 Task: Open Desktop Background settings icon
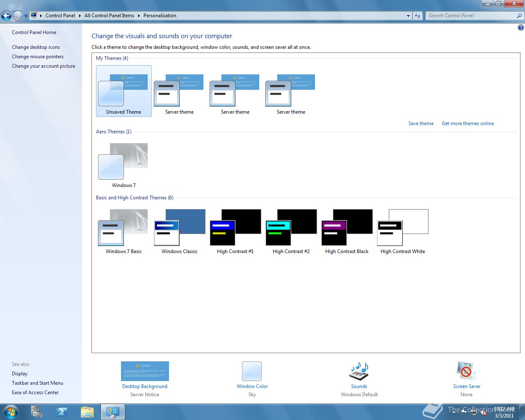pyautogui.click(x=145, y=371)
